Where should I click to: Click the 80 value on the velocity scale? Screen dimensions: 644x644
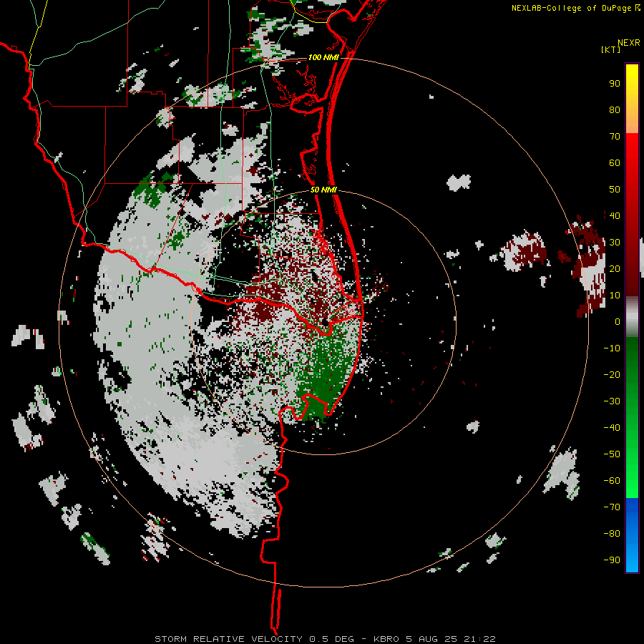click(x=615, y=110)
